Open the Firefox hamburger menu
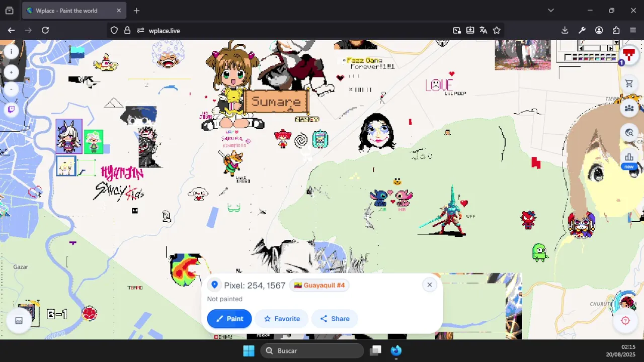 coord(633,31)
